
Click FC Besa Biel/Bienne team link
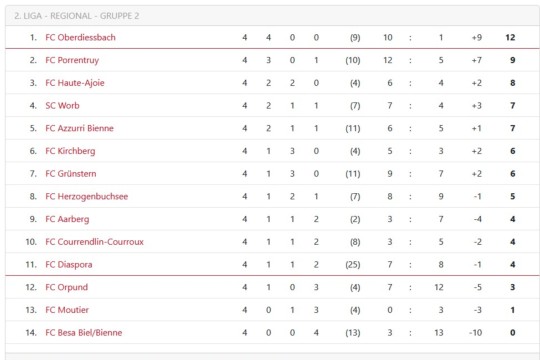pyautogui.click(x=84, y=333)
